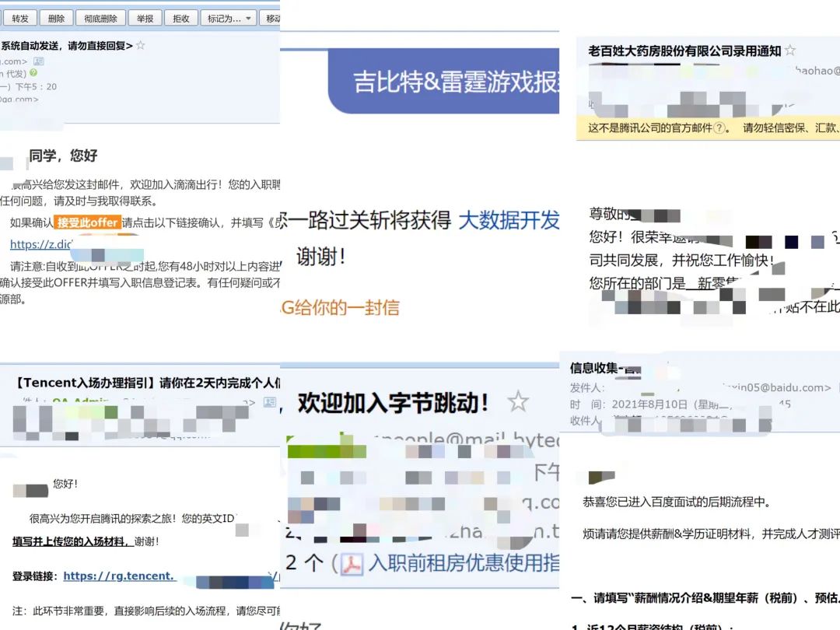840x630 pixels.
Task: Click the green verified icon beside 代发
Action: 33,73
